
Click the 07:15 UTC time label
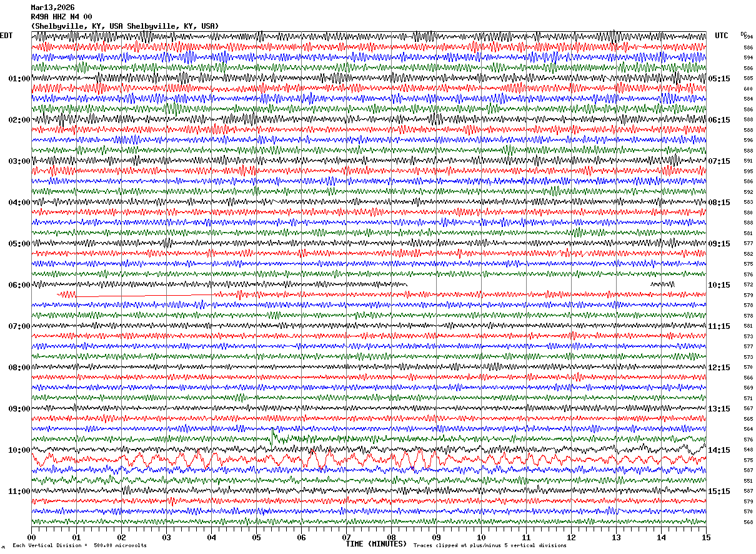click(x=719, y=161)
